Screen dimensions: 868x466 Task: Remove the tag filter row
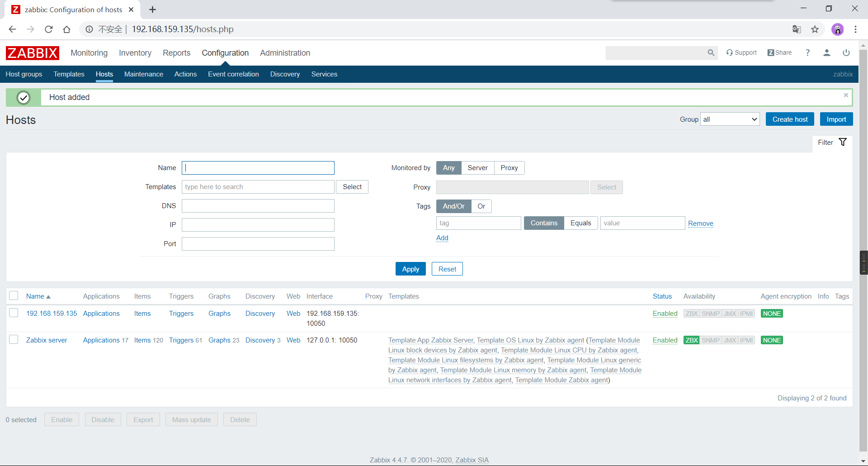tap(700, 223)
